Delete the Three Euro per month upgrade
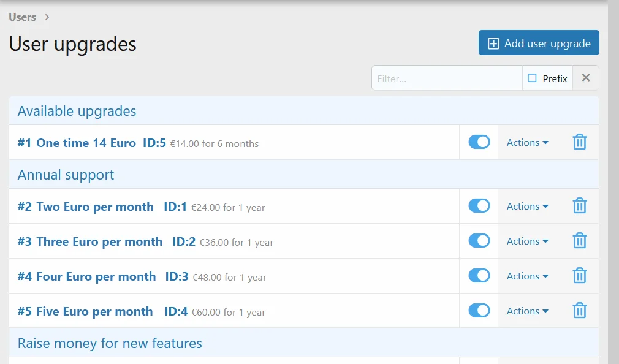Viewport: 619px width, 364px height. coord(580,241)
